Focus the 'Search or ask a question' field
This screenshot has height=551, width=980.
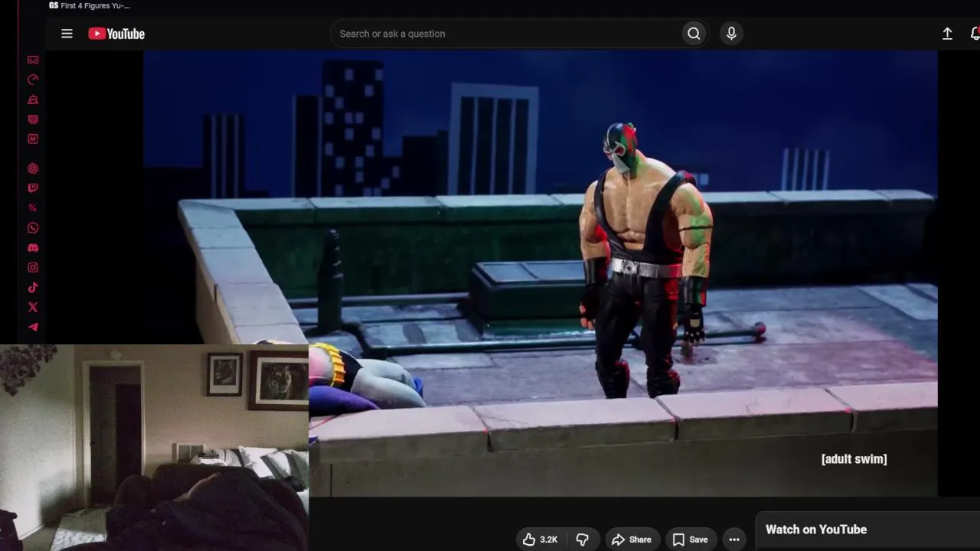pos(507,34)
